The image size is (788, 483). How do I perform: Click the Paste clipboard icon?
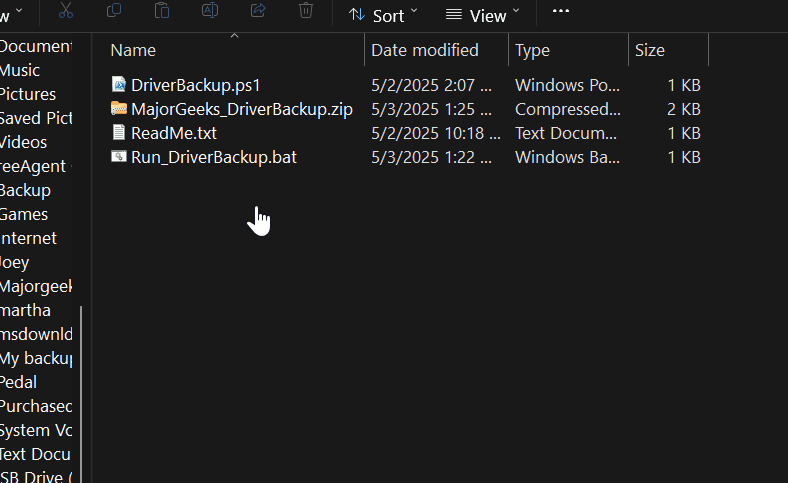pos(161,11)
